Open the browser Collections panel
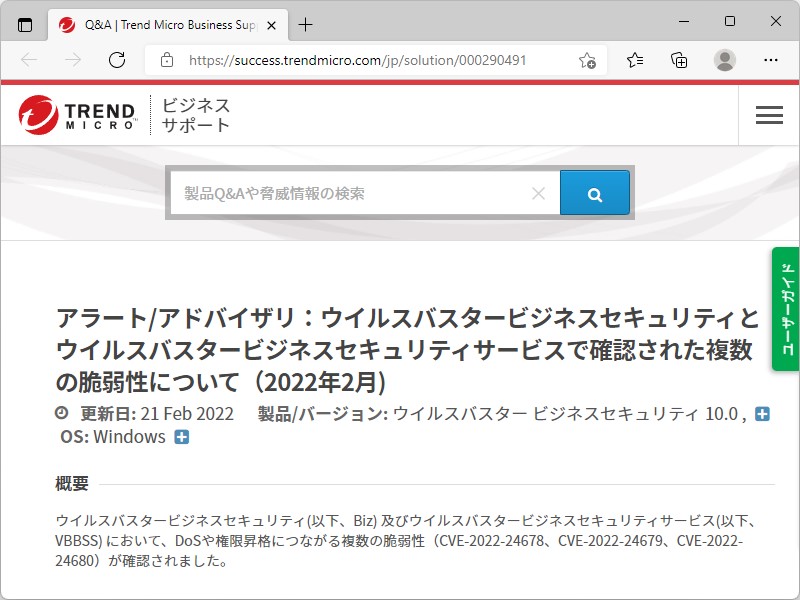The width and height of the screenshot is (800, 600). point(679,60)
